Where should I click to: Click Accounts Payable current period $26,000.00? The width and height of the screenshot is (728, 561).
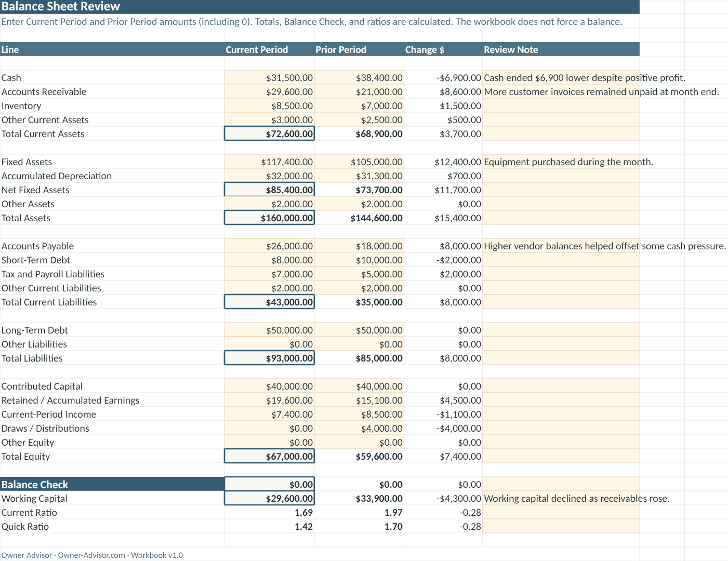[269, 246]
